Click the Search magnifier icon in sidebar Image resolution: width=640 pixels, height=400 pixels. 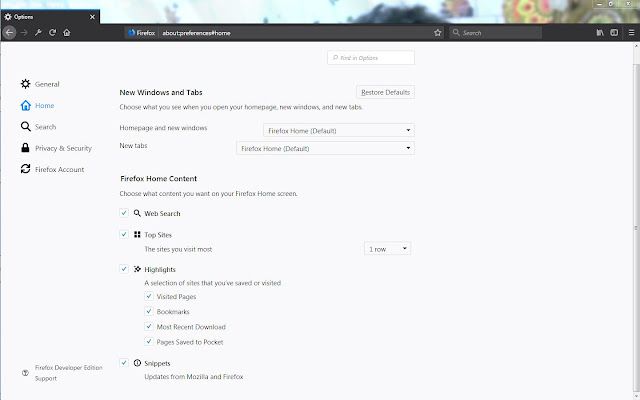[x=25, y=127]
